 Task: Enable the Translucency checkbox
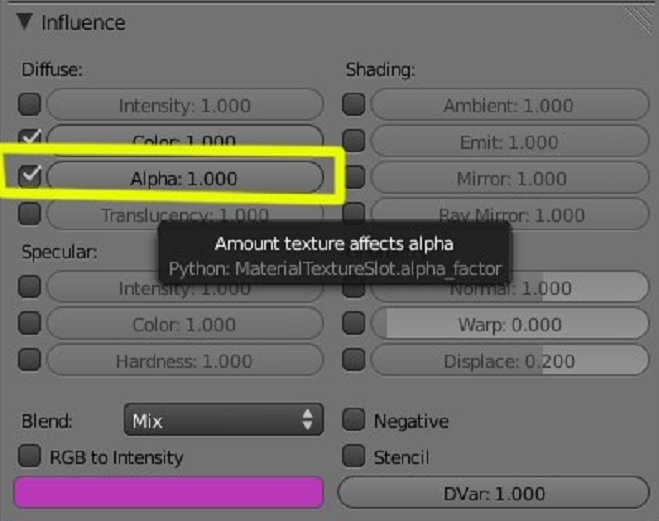pos(31,213)
